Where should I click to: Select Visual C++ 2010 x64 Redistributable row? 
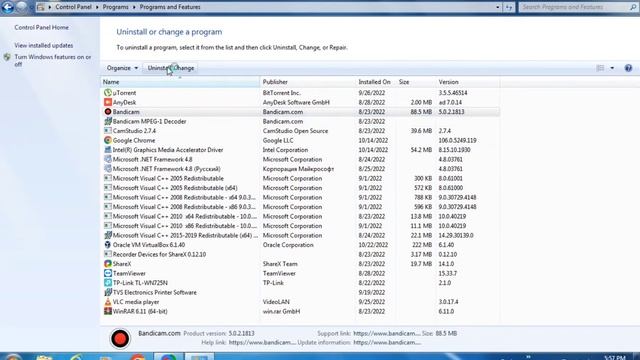pyautogui.click(x=300, y=216)
